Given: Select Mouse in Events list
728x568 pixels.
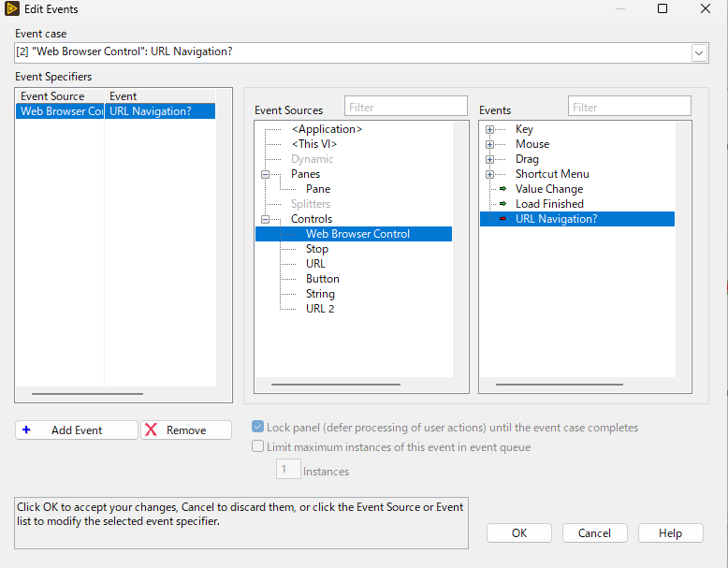Looking at the screenshot, I should click(532, 144).
